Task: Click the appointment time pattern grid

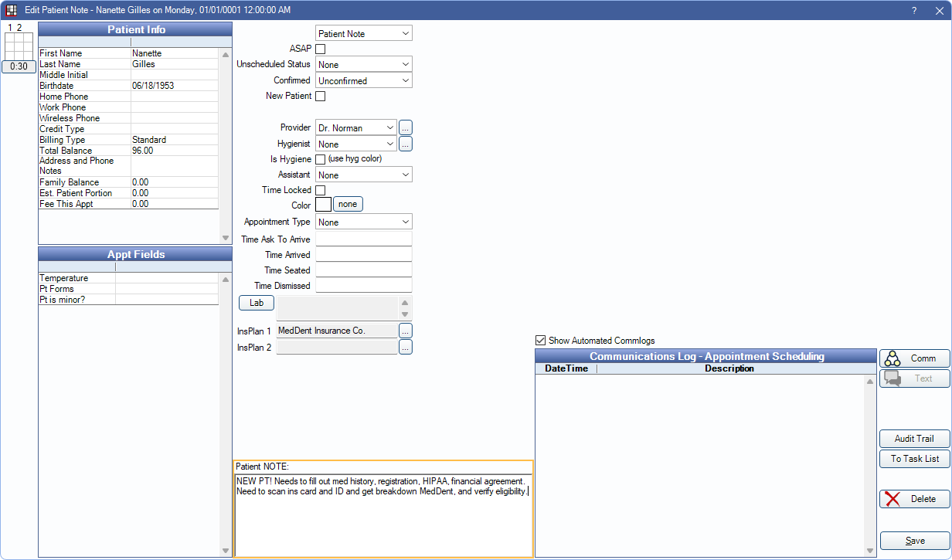Action: tap(19, 46)
